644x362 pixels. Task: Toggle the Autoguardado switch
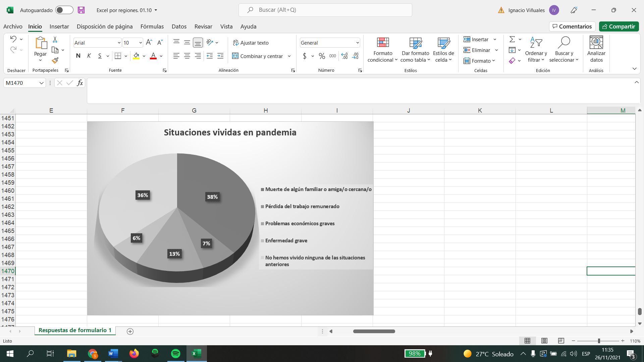click(64, 10)
